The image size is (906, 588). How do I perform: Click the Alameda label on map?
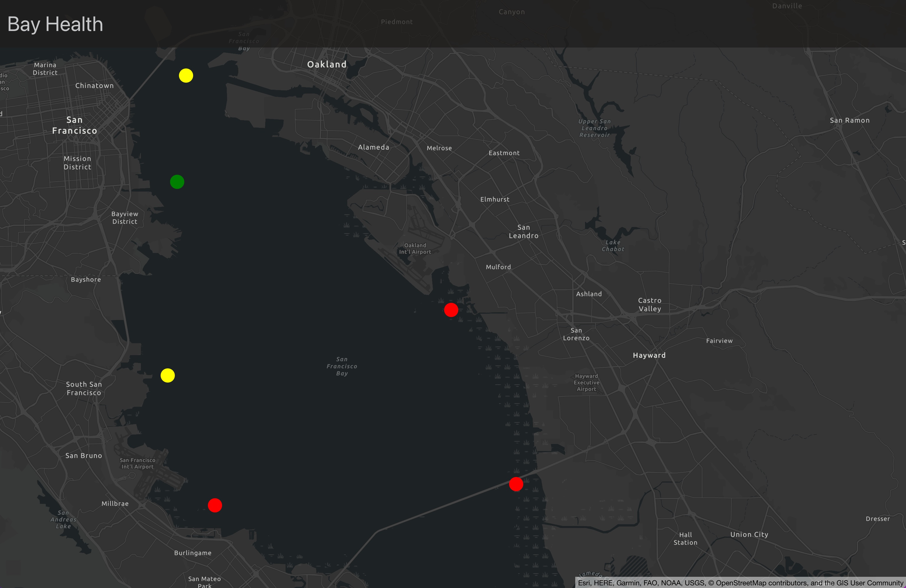(374, 147)
